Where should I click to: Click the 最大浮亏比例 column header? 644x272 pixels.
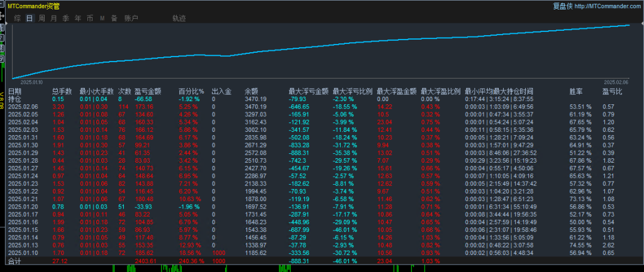tap(352, 92)
